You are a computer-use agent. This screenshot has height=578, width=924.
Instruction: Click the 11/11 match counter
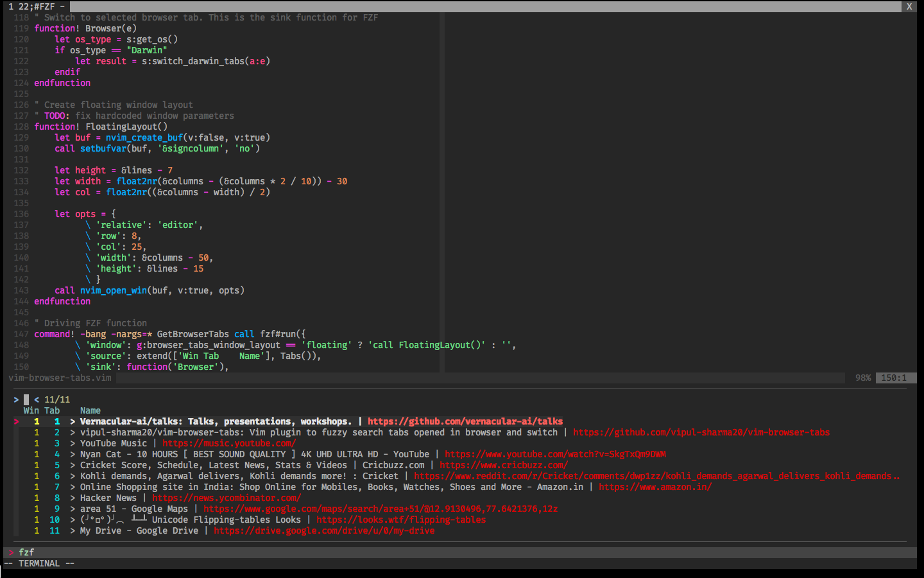[57, 399]
